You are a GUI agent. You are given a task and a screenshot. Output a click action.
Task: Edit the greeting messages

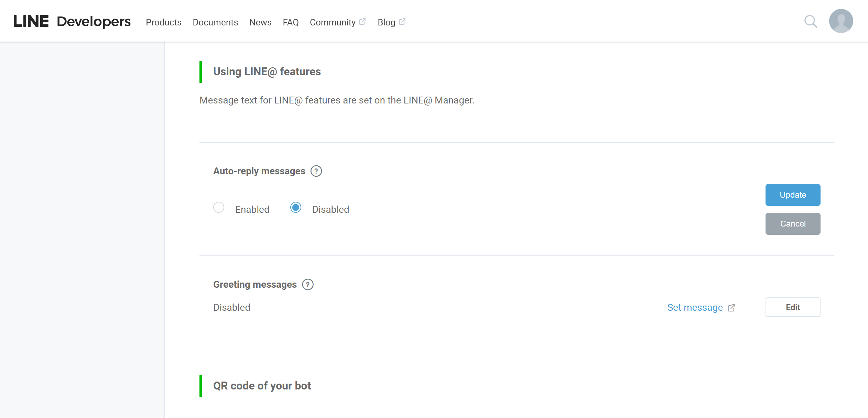coord(793,307)
